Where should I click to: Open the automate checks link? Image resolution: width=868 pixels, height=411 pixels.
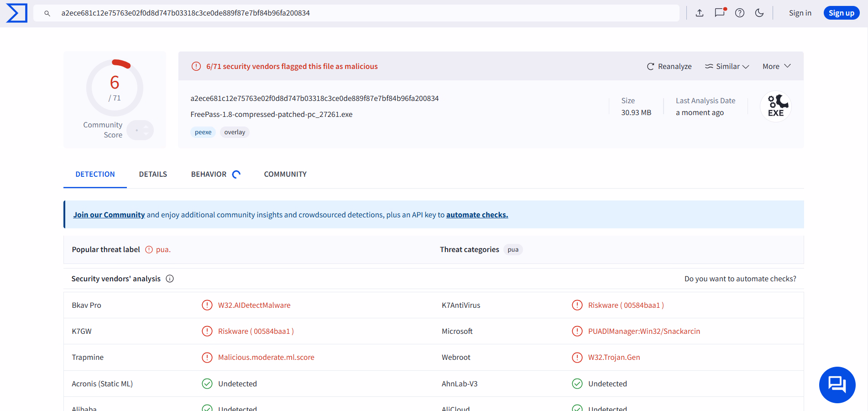tap(477, 215)
